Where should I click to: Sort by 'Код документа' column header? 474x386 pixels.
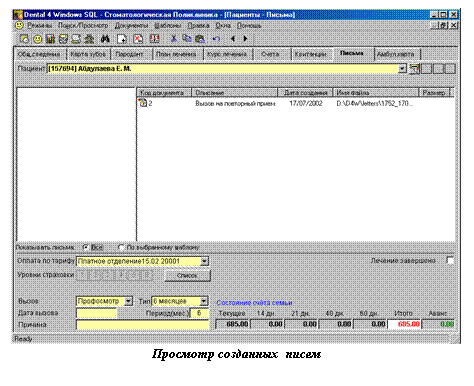(164, 93)
